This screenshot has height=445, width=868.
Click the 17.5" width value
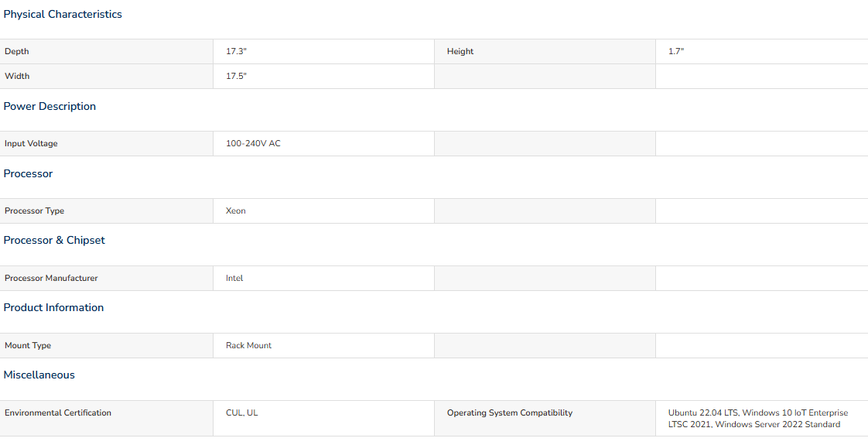237,77
